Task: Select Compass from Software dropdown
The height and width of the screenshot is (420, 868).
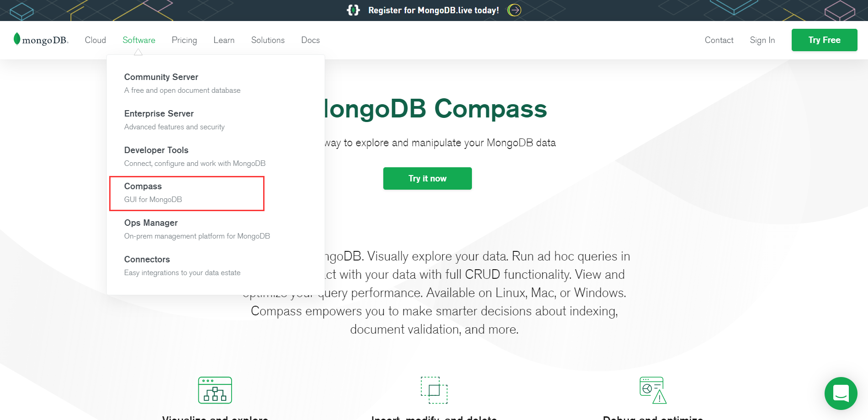Action: pos(143,186)
